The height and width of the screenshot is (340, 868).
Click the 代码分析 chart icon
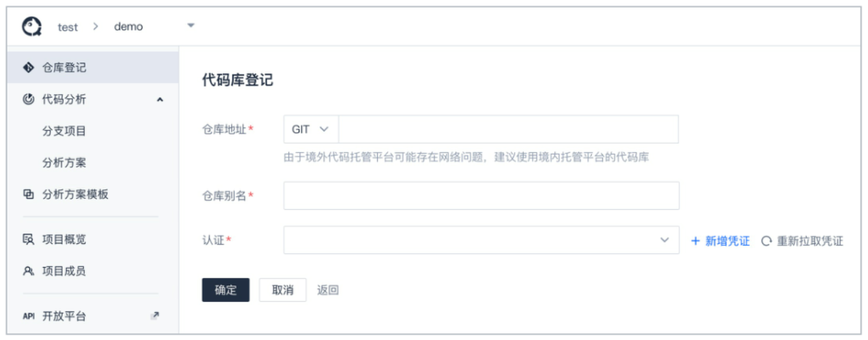click(29, 99)
